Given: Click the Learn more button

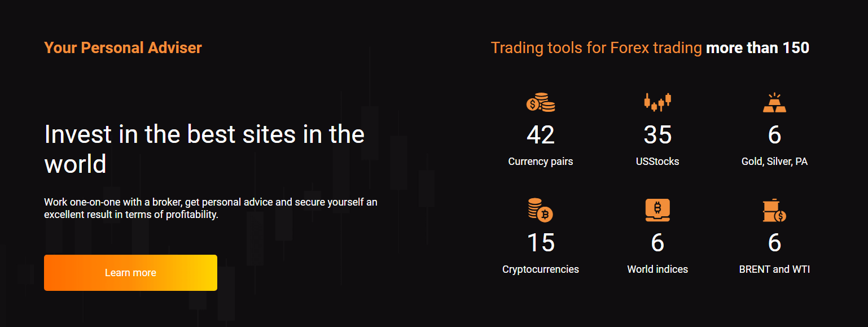Looking at the screenshot, I should pos(130,272).
